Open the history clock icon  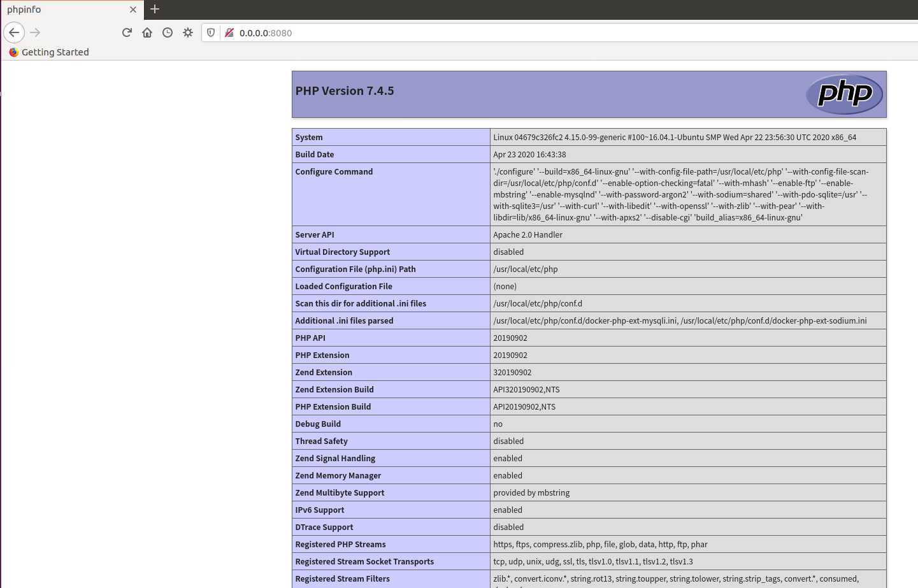click(x=168, y=32)
